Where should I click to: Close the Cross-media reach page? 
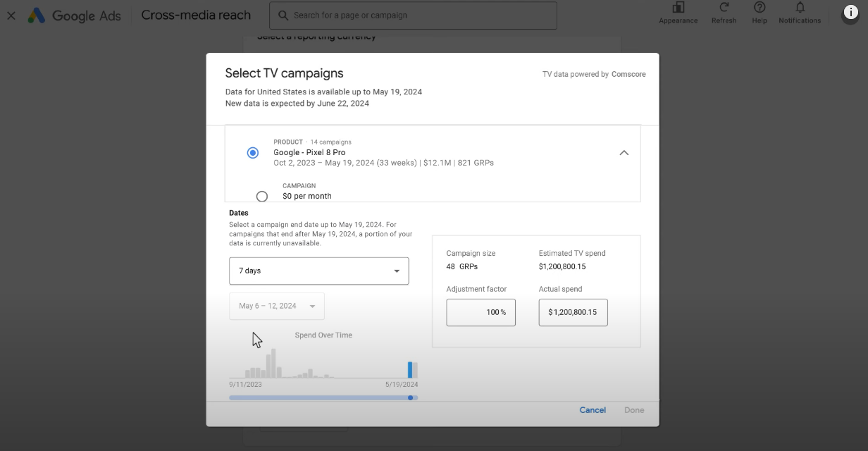(11, 15)
